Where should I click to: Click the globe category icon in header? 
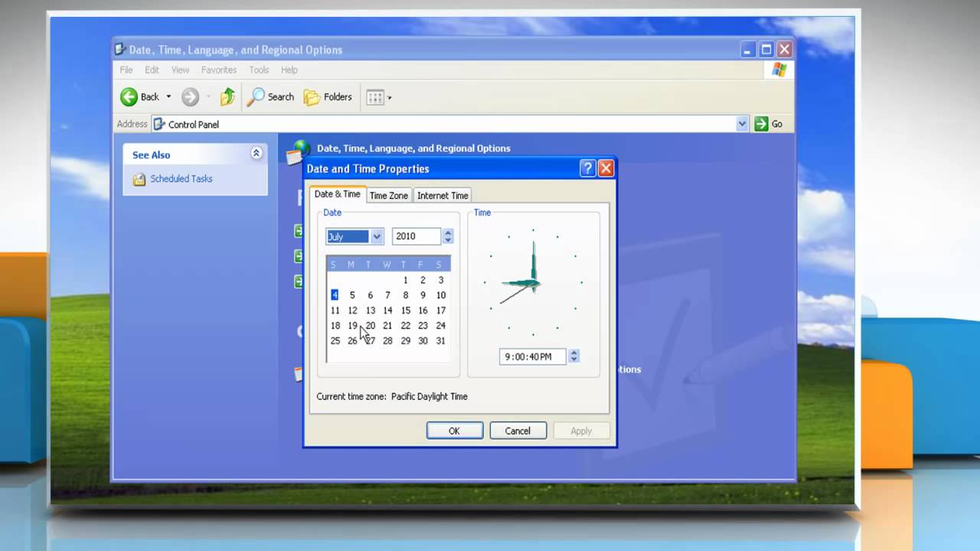tap(300, 151)
